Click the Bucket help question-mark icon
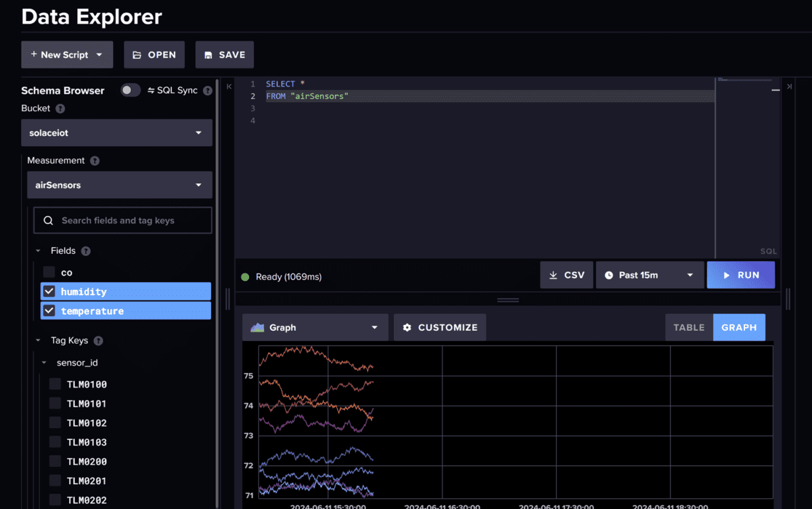Image resolution: width=812 pixels, height=509 pixels. pyautogui.click(x=60, y=108)
